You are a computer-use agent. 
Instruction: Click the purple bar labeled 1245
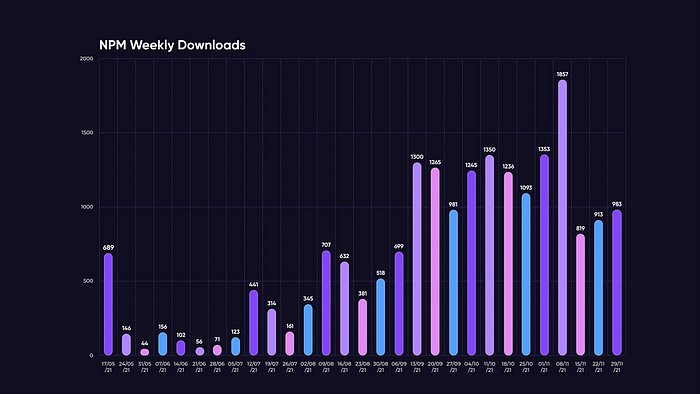coord(471,263)
